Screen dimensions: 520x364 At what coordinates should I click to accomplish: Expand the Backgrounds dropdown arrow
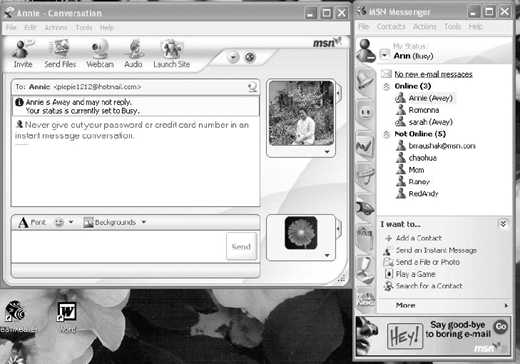click(144, 222)
